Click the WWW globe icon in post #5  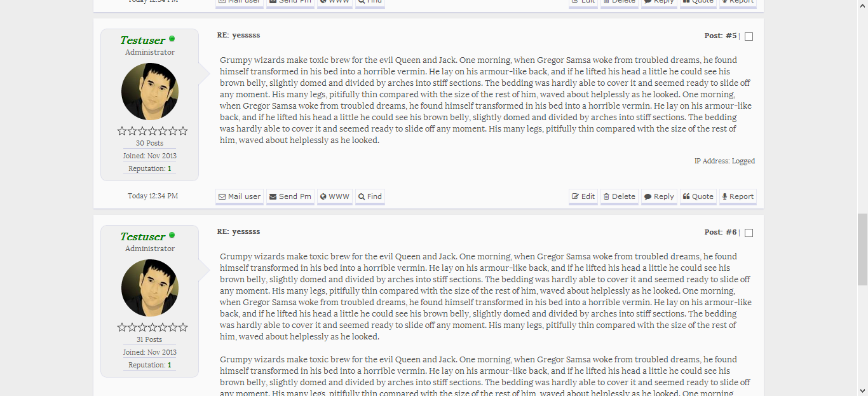click(323, 197)
